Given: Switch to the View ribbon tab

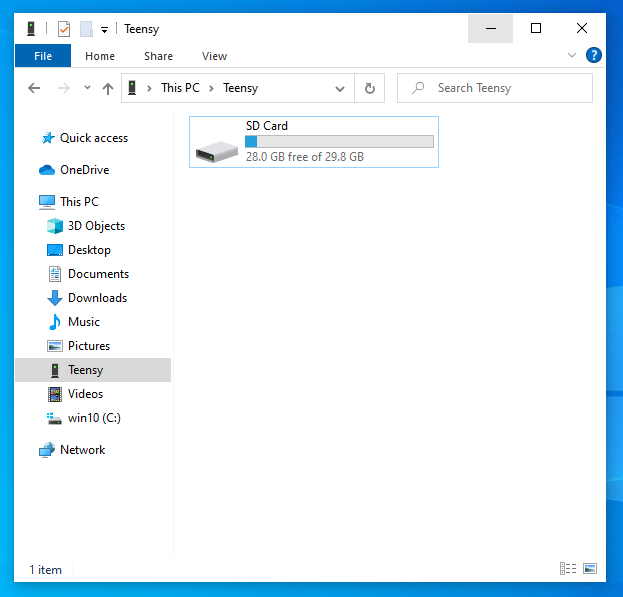Looking at the screenshot, I should (214, 56).
